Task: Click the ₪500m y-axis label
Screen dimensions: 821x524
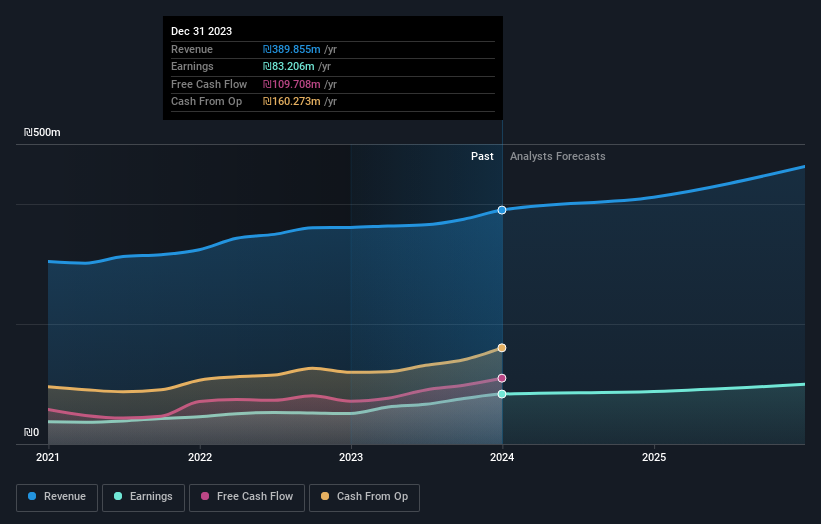Action: pyautogui.click(x=42, y=132)
